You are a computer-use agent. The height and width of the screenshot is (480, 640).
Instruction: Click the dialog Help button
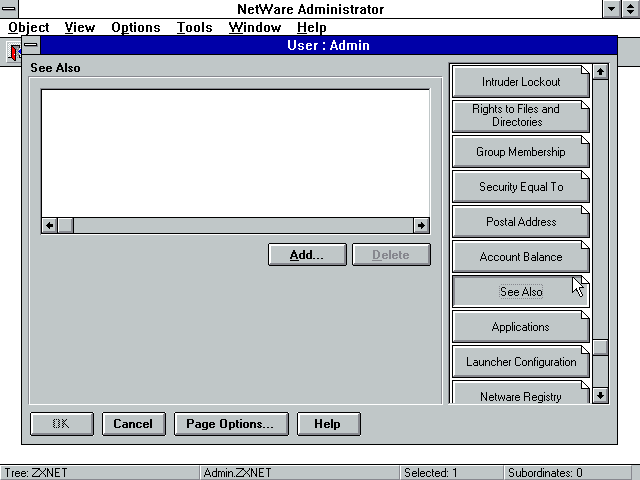[329, 424]
